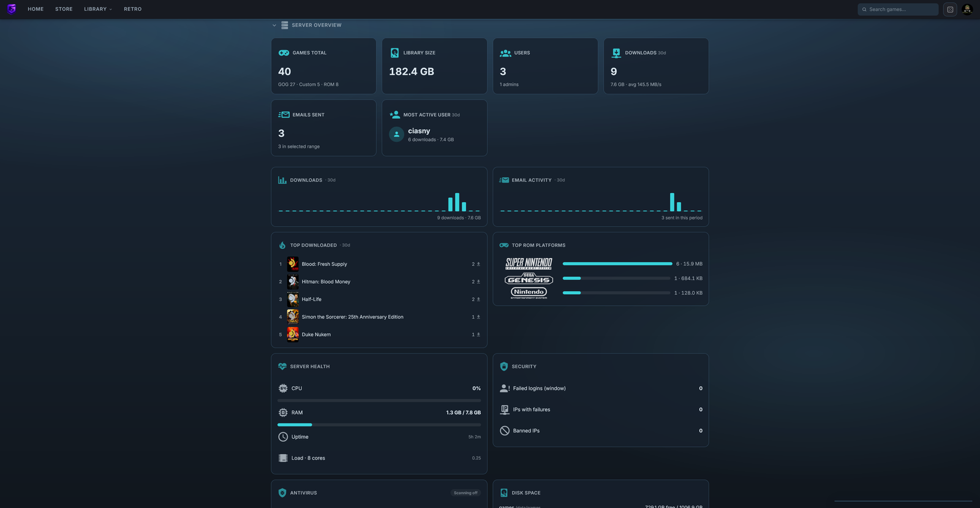Click the Banned IPs prohibition icon
Viewport: 980px width, 508px height.
click(505, 431)
